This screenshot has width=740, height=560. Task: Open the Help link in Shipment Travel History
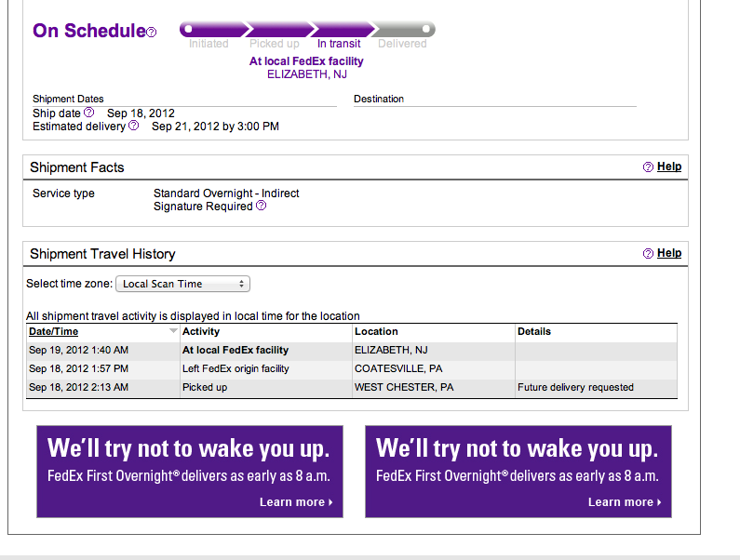669,253
